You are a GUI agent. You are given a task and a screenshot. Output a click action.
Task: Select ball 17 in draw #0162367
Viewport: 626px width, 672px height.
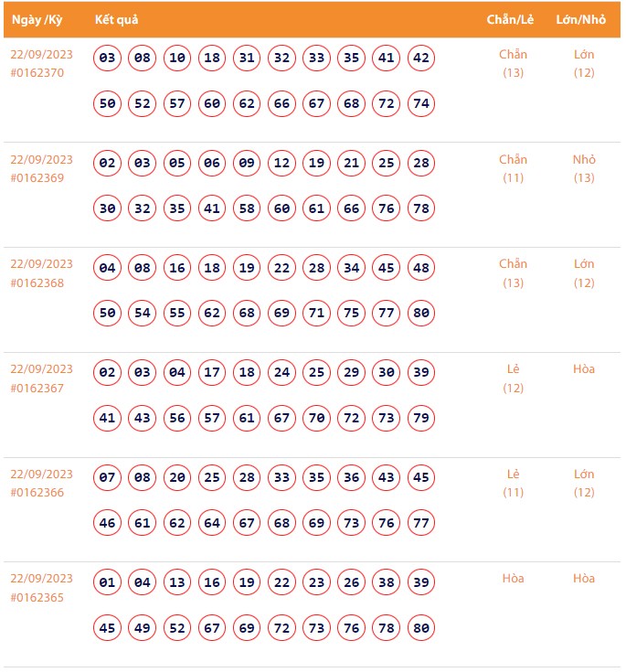coord(212,373)
